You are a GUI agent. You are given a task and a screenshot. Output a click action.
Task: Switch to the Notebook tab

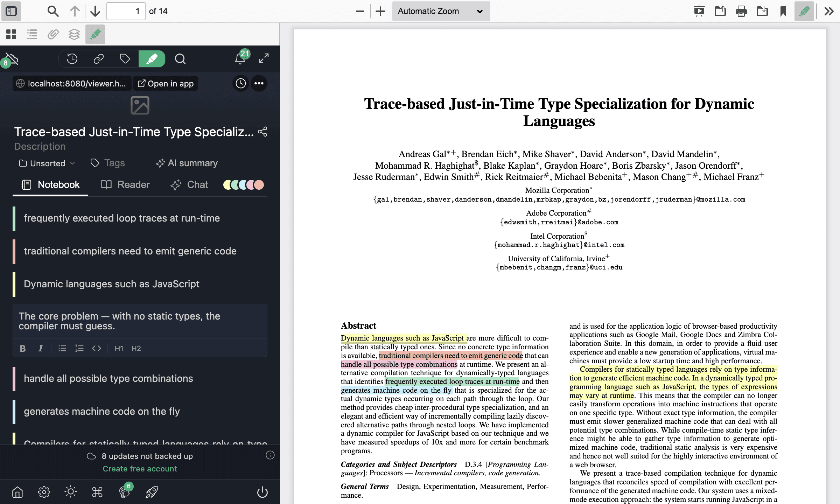click(50, 184)
